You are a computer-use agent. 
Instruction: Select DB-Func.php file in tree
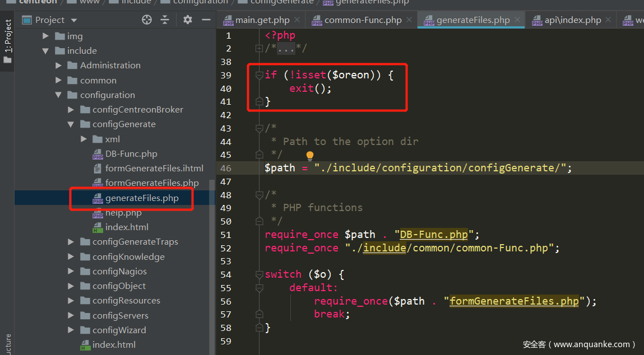tap(131, 154)
